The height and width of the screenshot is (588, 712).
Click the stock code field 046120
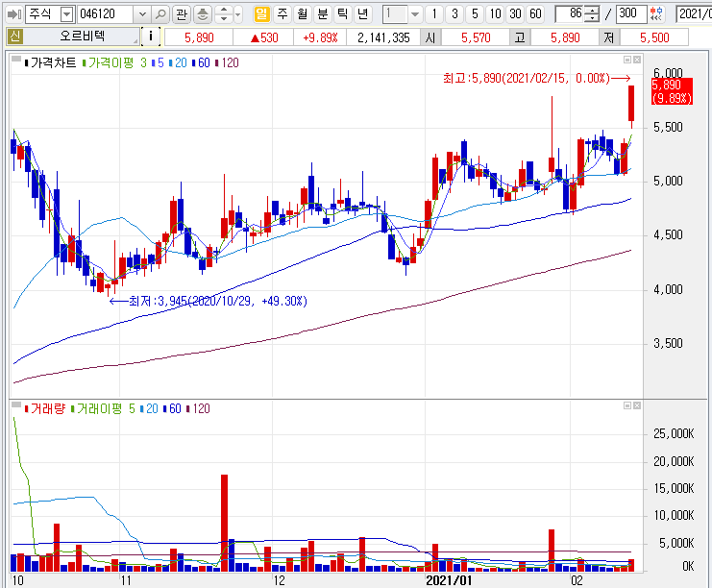coord(106,14)
